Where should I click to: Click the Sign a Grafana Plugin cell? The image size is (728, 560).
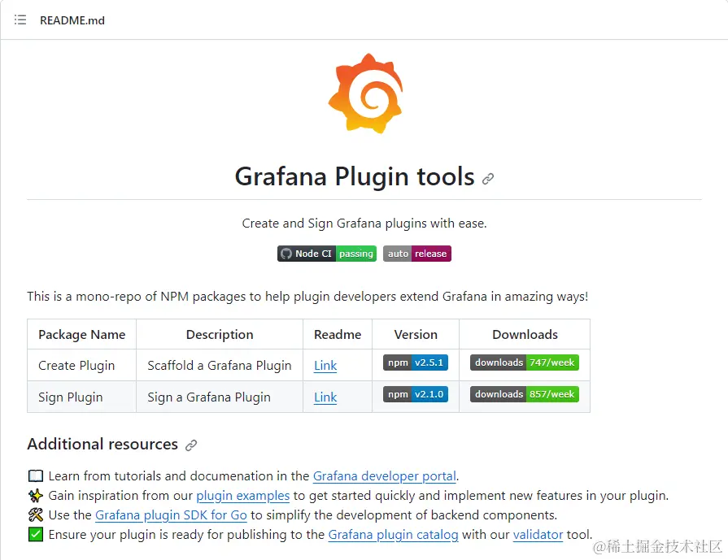click(220, 397)
